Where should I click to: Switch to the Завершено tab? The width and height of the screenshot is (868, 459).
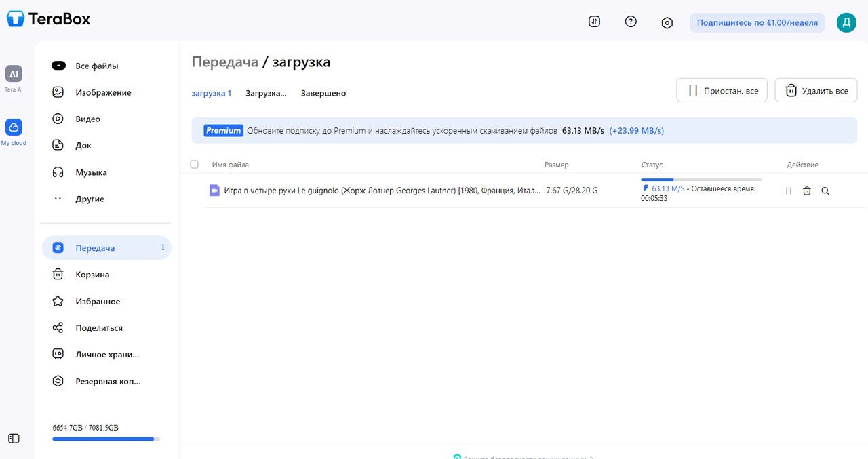tap(323, 93)
